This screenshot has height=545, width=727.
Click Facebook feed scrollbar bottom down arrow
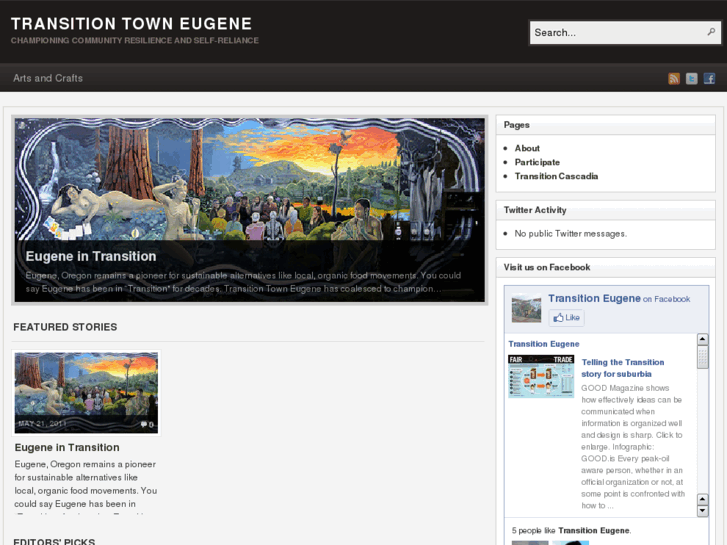[x=702, y=511]
